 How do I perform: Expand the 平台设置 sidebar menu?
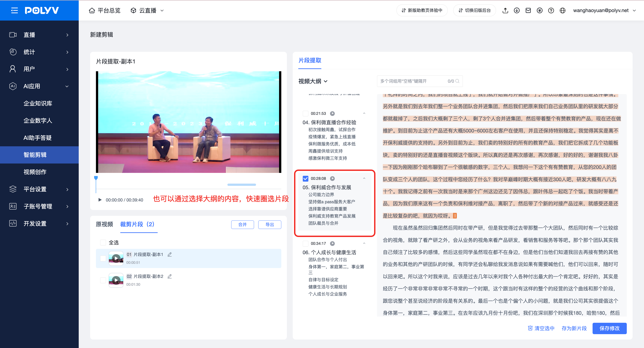click(x=67, y=189)
